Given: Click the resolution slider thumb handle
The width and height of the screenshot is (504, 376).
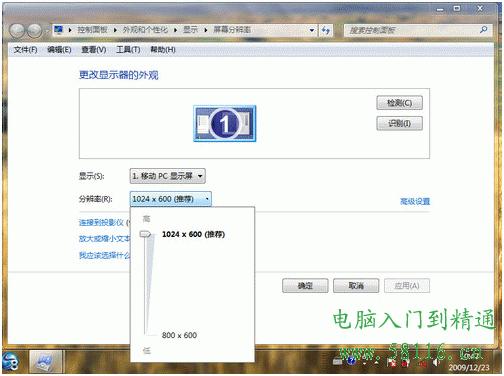Looking at the screenshot, I should [146, 234].
